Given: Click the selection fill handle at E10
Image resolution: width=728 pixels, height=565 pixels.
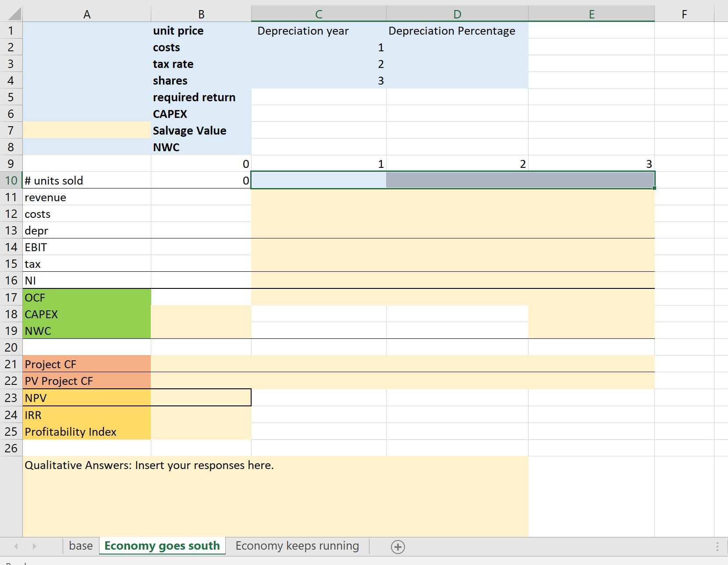Looking at the screenshot, I should (654, 188).
